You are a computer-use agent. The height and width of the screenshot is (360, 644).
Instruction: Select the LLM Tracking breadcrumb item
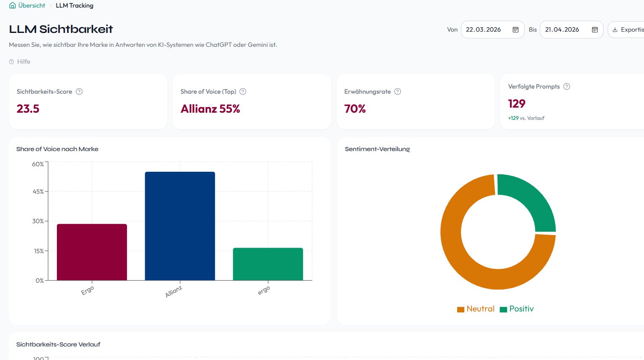click(x=75, y=5)
